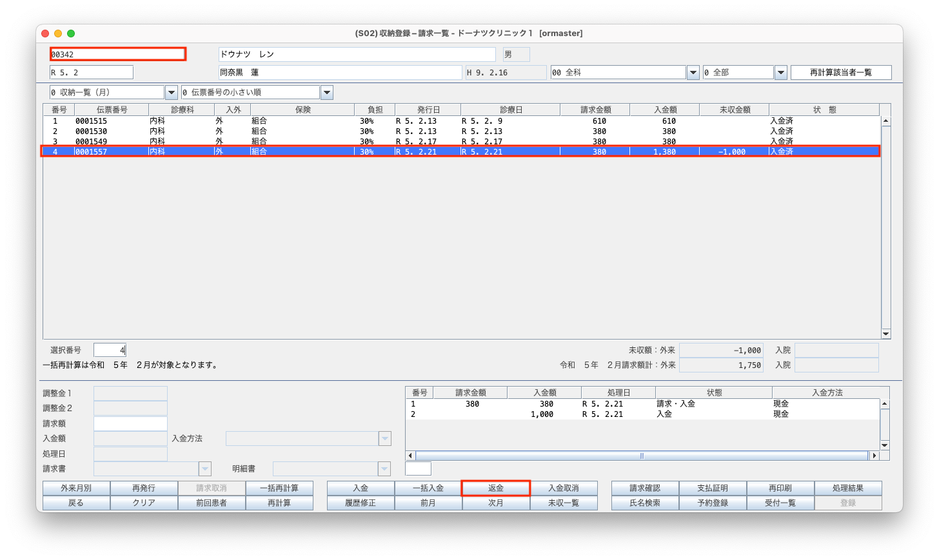This screenshot has width=939, height=560.
Task: Click the 請求額 input field
Action: tap(130, 423)
